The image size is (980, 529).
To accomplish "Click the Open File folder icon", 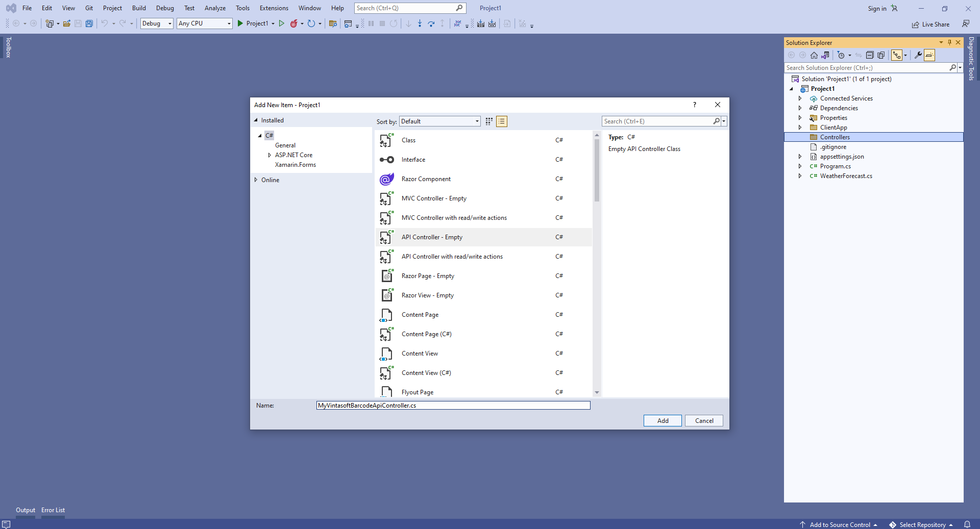I will coord(67,23).
